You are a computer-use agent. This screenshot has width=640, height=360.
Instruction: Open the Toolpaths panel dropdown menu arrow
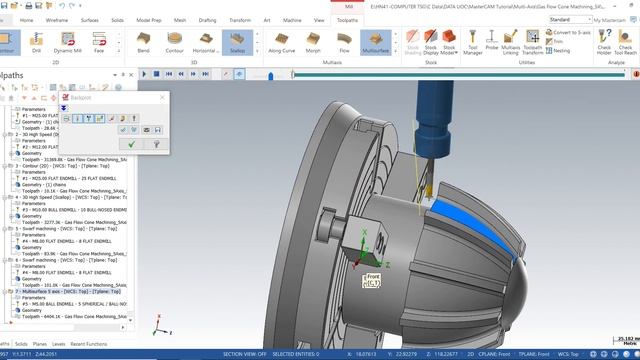click(115, 75)
